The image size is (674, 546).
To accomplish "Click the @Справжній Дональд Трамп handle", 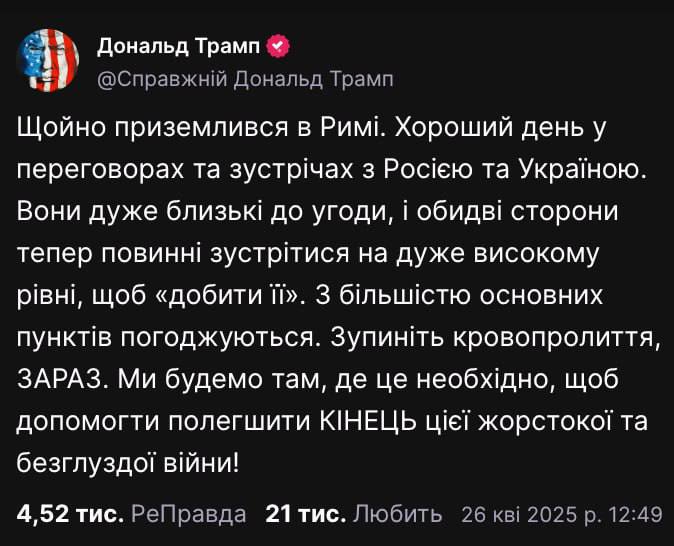I will pyautogui.click(x=245, y=80).
